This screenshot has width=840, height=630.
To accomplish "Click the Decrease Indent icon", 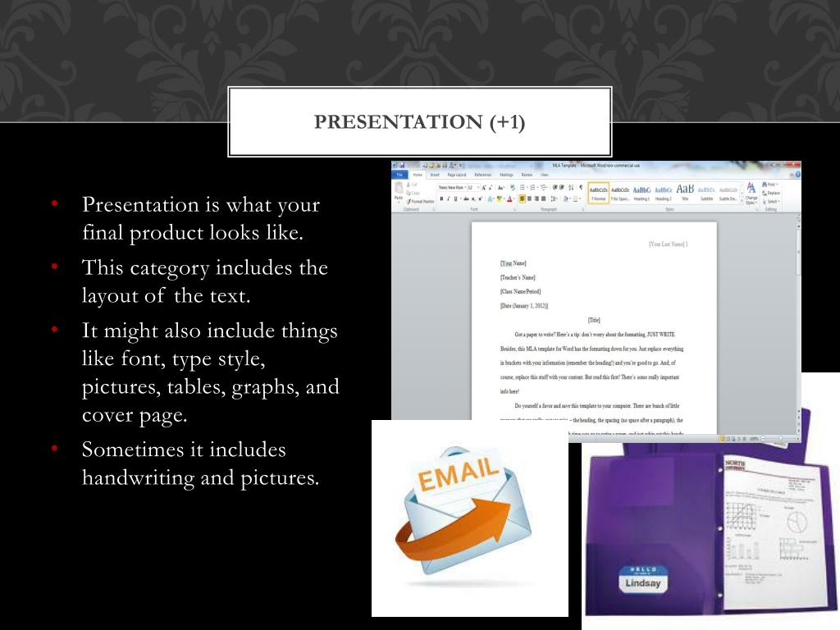I will click(x=555, y=188).
